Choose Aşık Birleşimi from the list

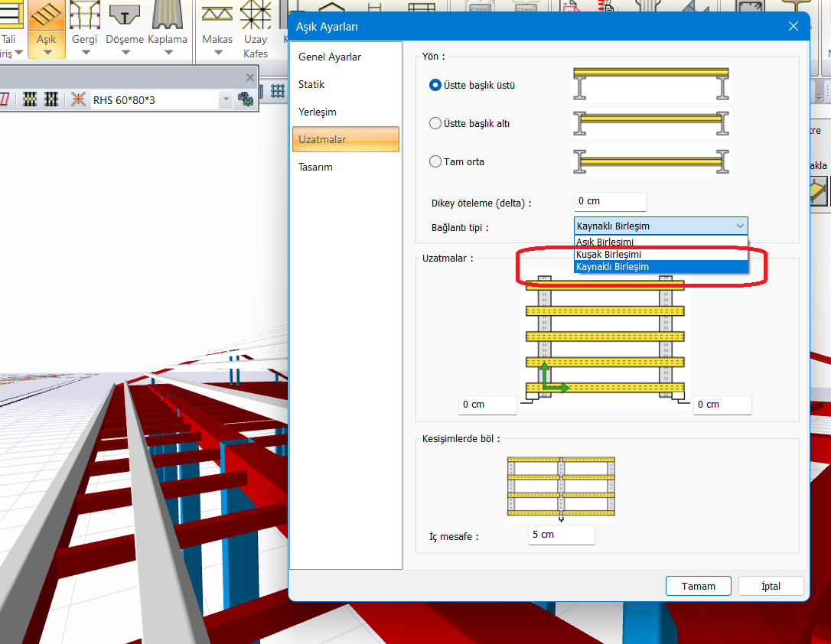click(x=661, y=242)
